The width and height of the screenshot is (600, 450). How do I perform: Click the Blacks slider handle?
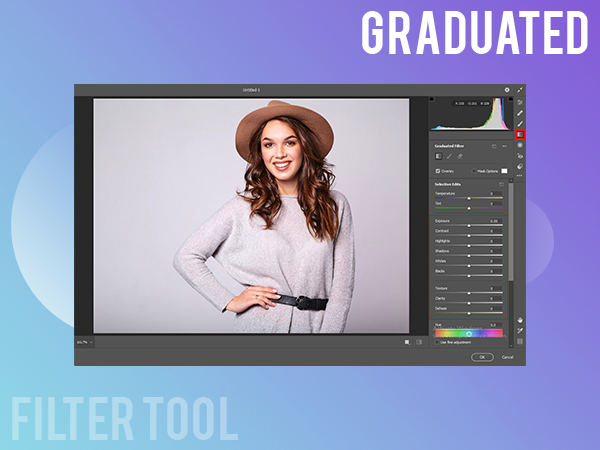(x=469, y=276)
